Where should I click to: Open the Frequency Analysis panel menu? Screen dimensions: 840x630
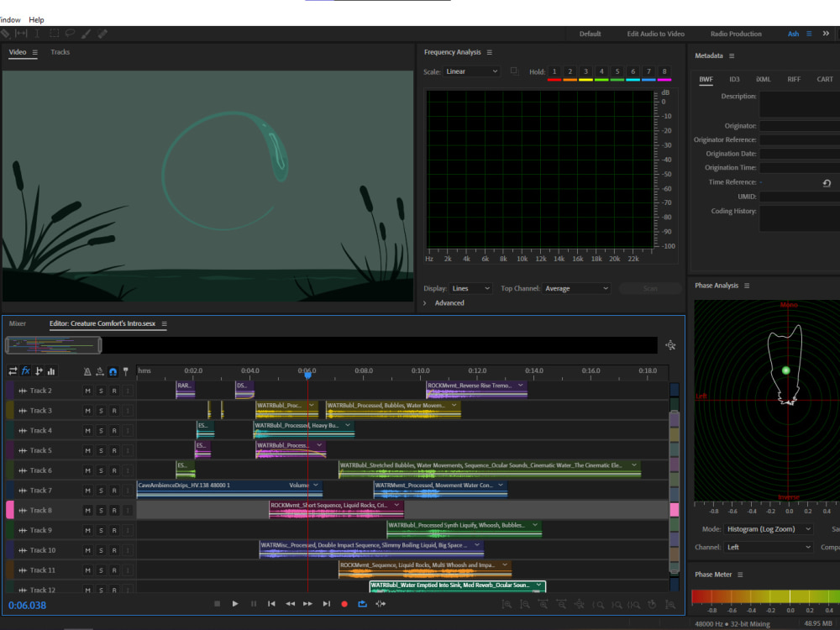point(489,52)
